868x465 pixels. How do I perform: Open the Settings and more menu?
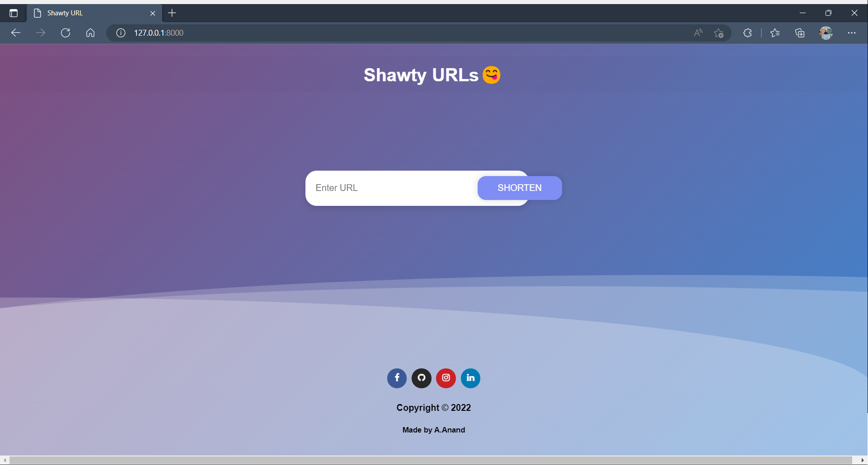coord(852,33)
